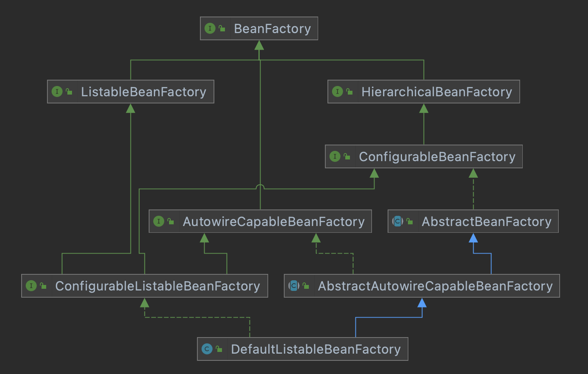Click the interface icon on ConfigurableListableBeanFactory node
Viewport: 588px width, 374px height.
pyautogui.click(x=31, y=286)
